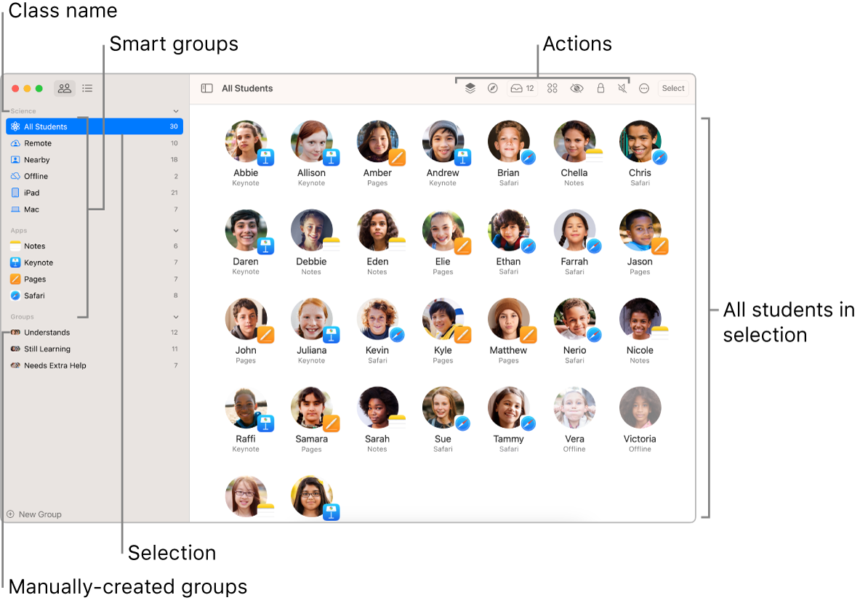Select the Navigate to website compass icon
868x603 pixels.
pos(492,88)
